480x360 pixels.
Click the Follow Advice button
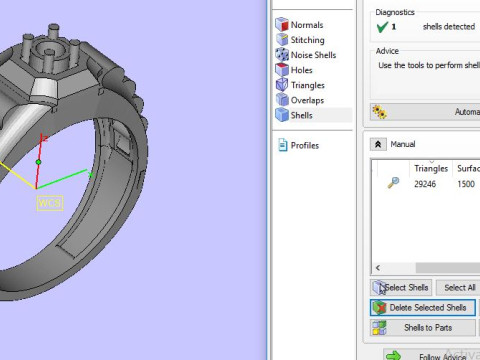[432, 355]
